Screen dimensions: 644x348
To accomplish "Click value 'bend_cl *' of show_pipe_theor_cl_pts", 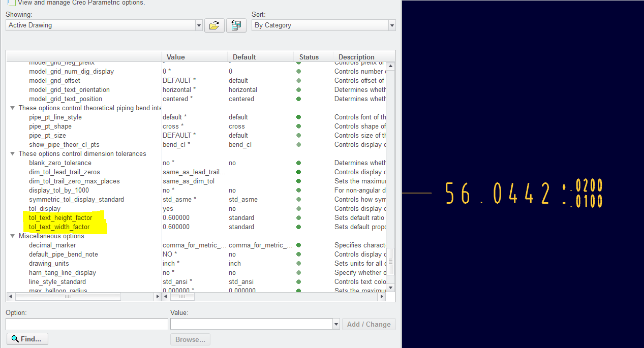I will coord(176,145).
